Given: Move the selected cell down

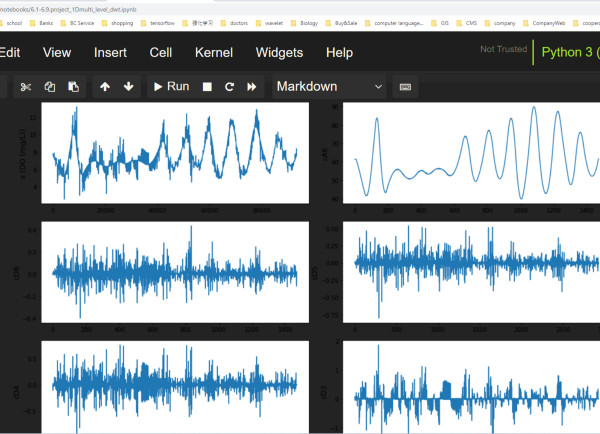Looking at the screenshot, I should [x=128, y=87].
